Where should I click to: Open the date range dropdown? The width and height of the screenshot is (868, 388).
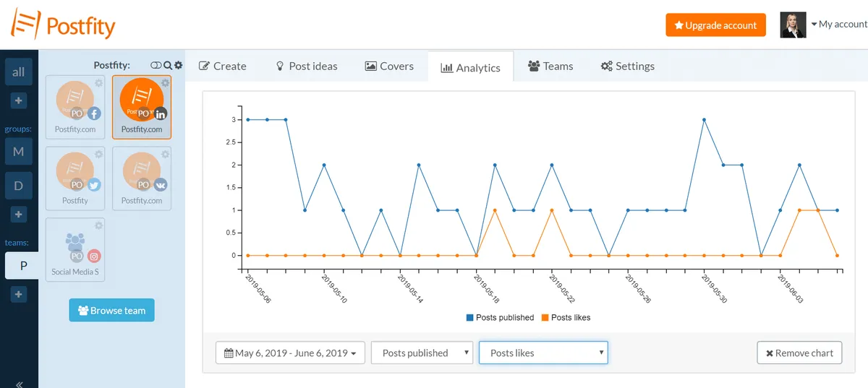pos(290,353)
